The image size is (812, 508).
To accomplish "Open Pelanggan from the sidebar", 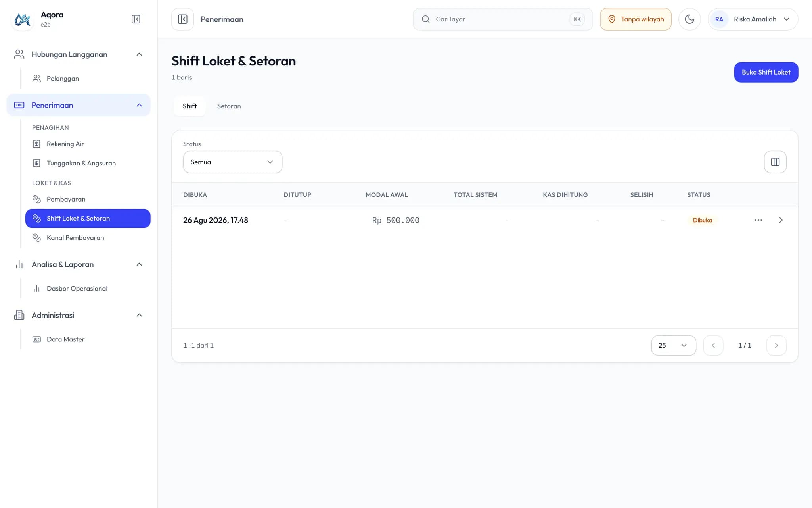I will (x=88, y=79).
